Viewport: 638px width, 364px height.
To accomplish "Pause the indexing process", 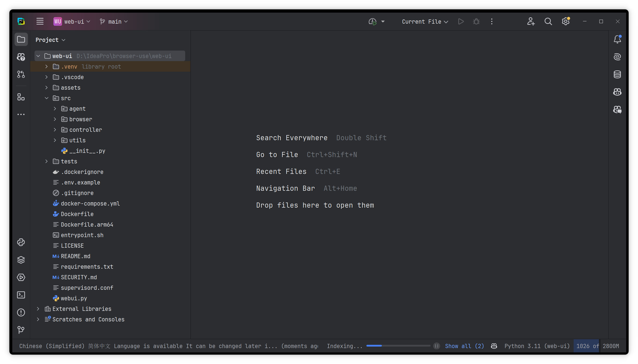I will [x=436, y=346].
